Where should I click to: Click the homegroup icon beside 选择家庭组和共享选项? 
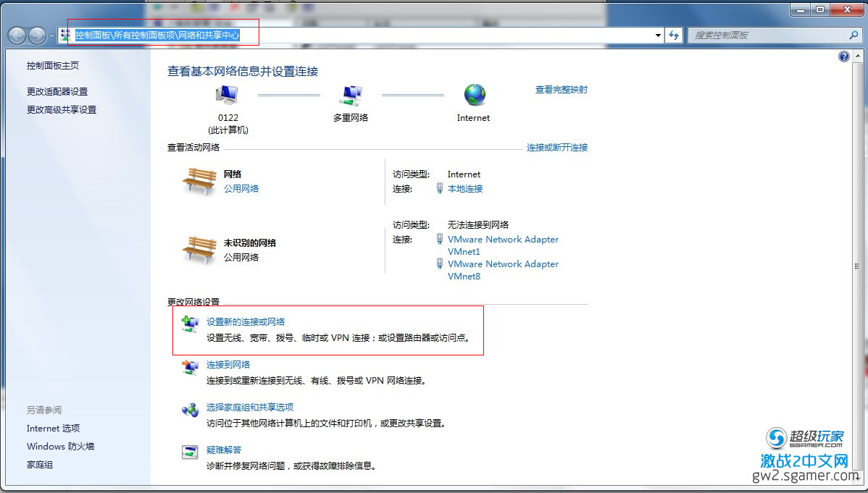click(190, 410)
